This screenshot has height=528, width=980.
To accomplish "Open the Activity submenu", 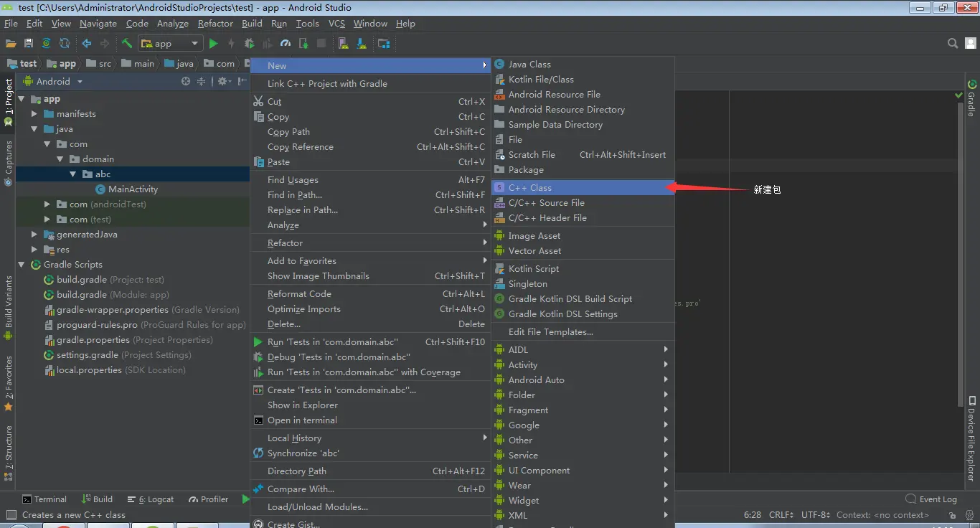I will coord(583,365).
